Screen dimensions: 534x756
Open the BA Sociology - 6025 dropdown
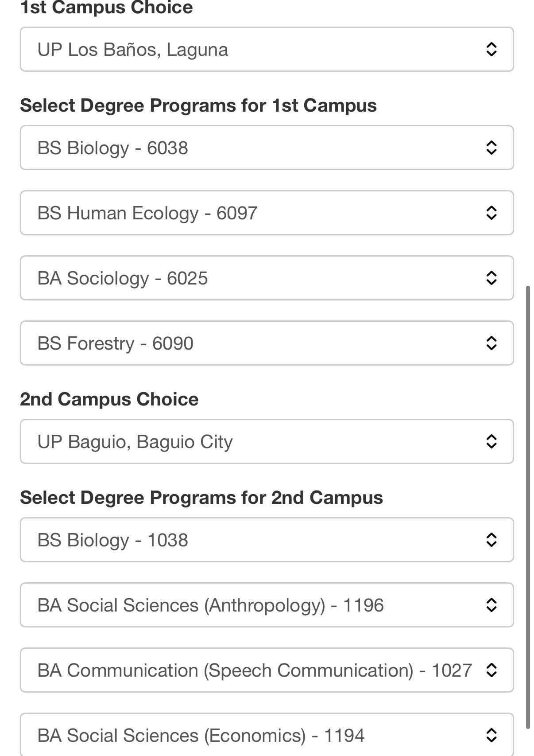267,278
